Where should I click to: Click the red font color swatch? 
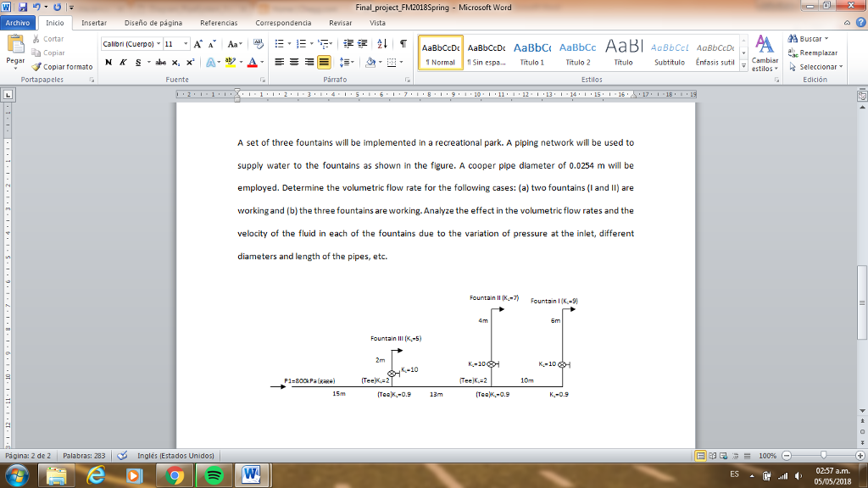coord(252,62)
